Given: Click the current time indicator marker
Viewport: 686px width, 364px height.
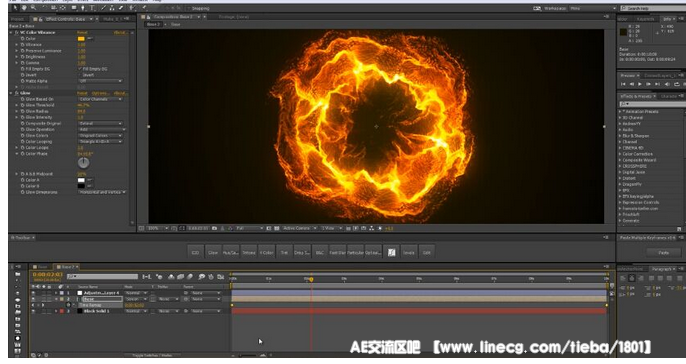Looking at the screenshot, I should (311, 279).
